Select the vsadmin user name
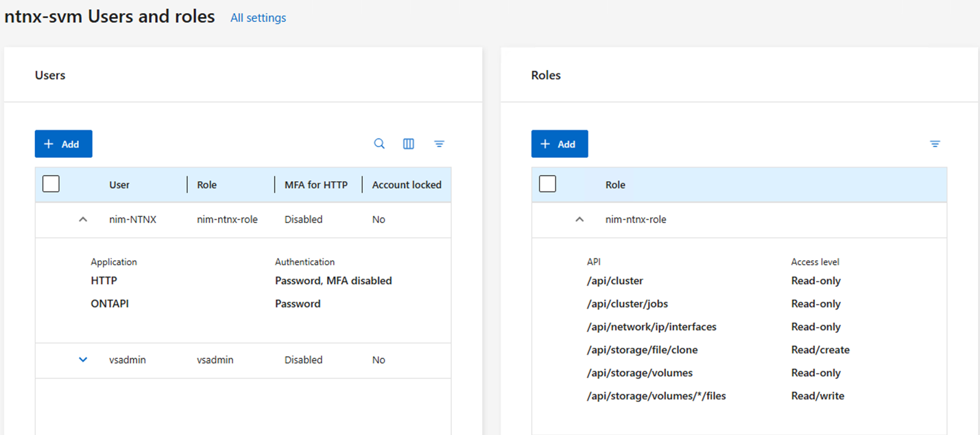The height and width of the screenshot is (435, 980). click(128, 360)
